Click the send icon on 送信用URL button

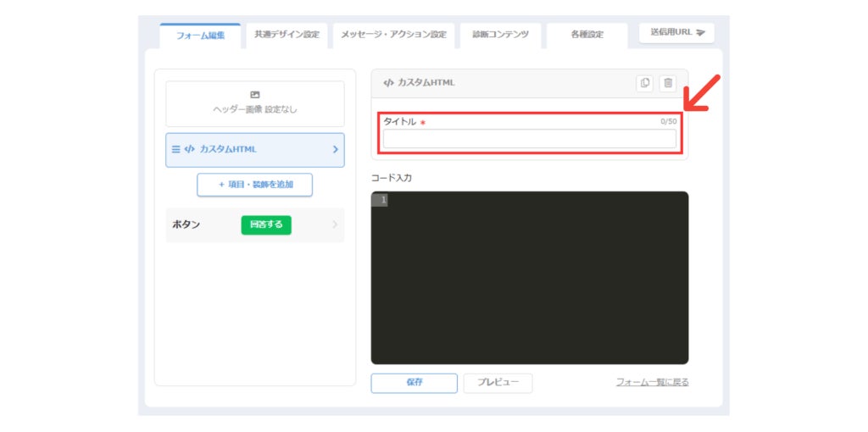[x=700, y=33]
